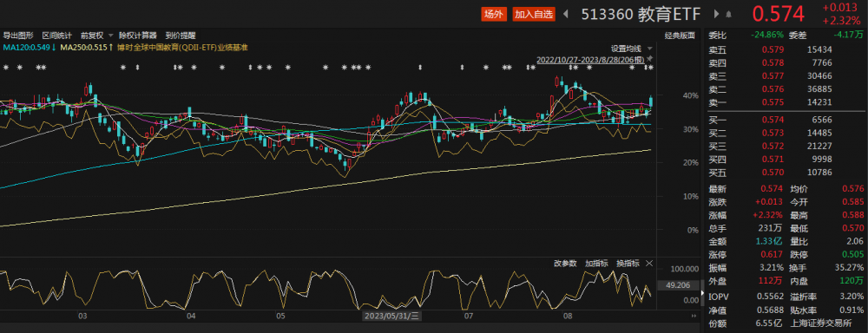
Task: Click the 量比 value 2.06
Action: pos(855,242)
